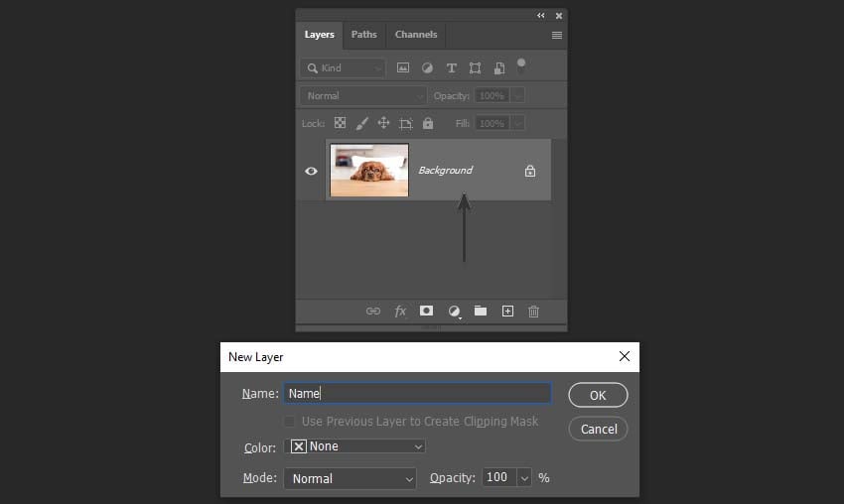Toggle Use Previous Layer to Create Clipping Mask

click(x=290, y=422)
